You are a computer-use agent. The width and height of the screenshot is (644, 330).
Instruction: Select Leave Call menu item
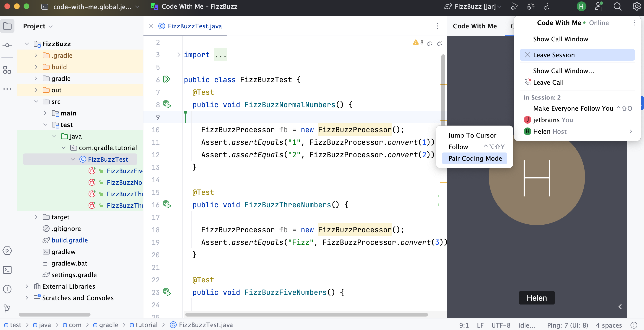click(x=548, y=82)
